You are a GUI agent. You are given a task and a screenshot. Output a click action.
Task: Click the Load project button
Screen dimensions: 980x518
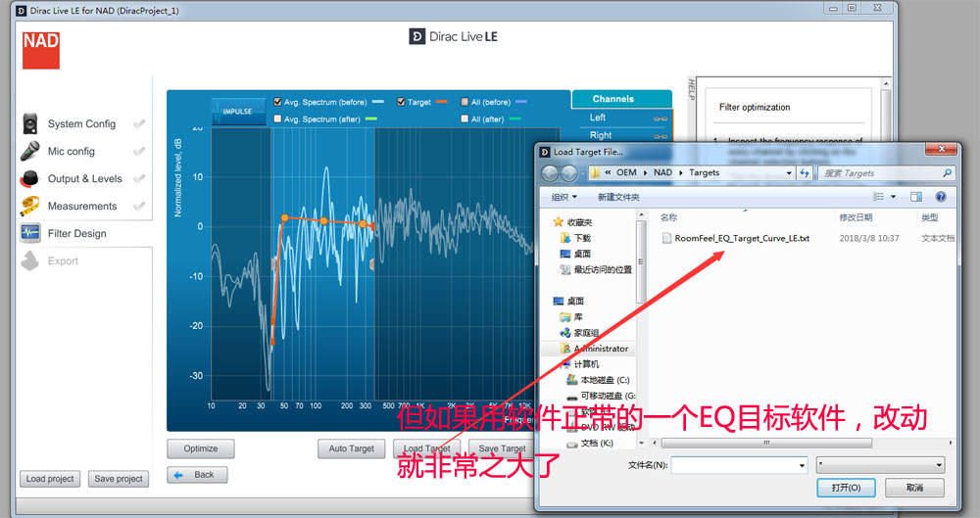coord(50,479)
